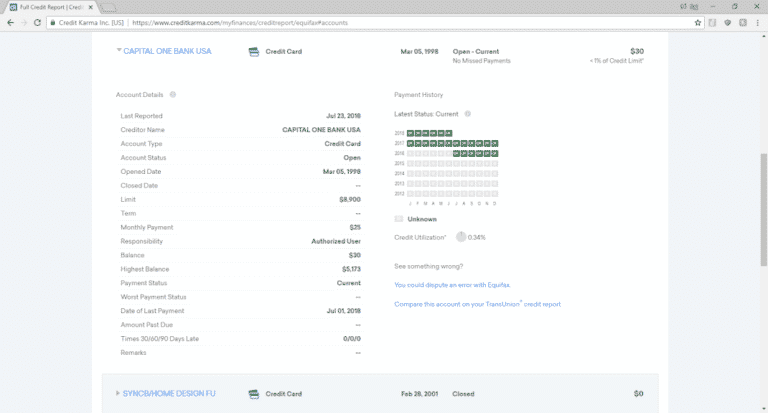Open the Compare on TransUnion credit report link

(477, 303)
